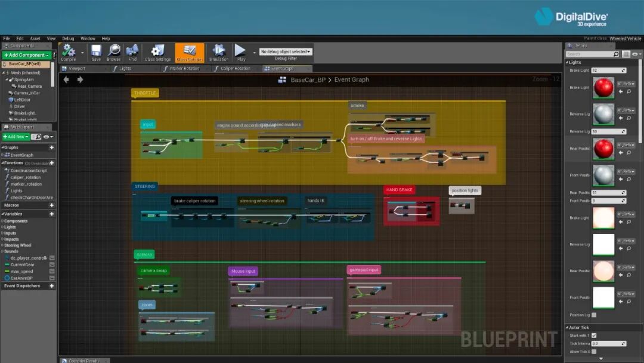Click the Add Component button
Image resolution: width=644 pixels, height=363 pixels.
pyautogui.click(x=26, y=55)
